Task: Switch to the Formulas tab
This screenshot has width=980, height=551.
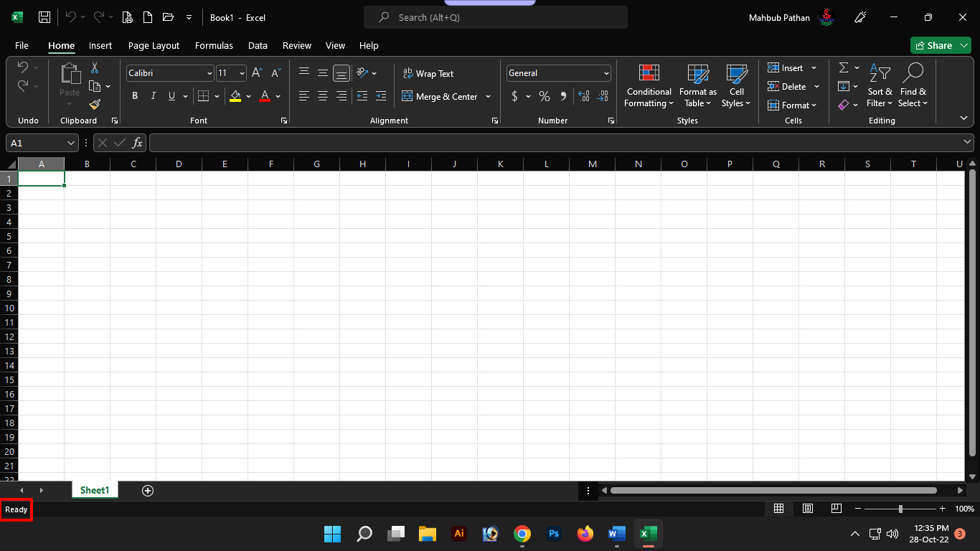Action: click(214, 45)
